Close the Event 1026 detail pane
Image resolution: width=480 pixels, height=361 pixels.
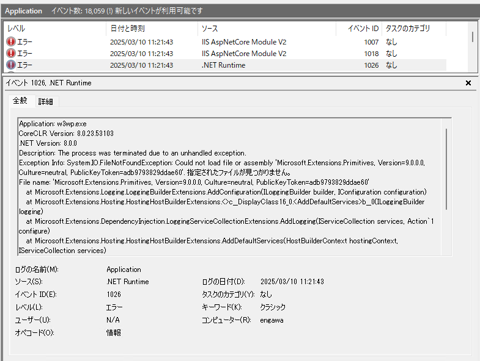468,83
